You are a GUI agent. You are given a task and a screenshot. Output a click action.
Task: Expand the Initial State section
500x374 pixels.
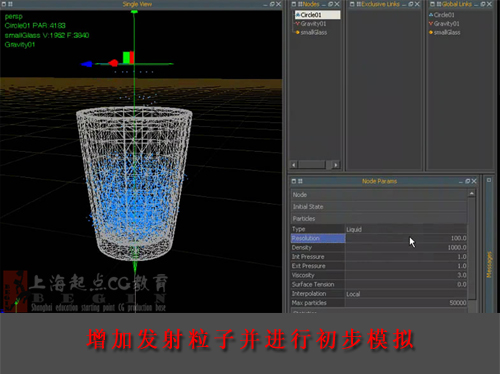tap(379, 207)
